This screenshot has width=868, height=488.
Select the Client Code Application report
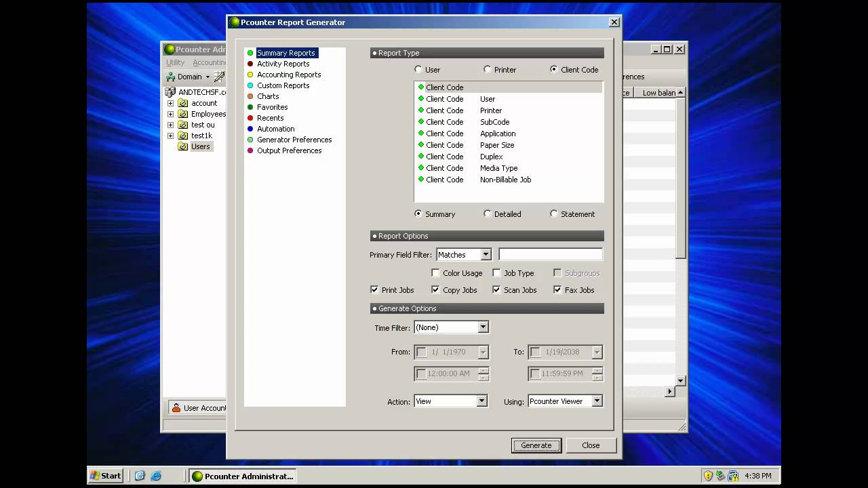pyautogui.click(x=508, y=134)
